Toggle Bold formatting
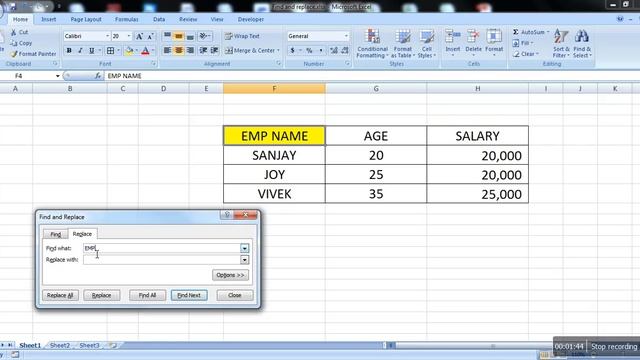640x360 pixels. pos(69,51)
